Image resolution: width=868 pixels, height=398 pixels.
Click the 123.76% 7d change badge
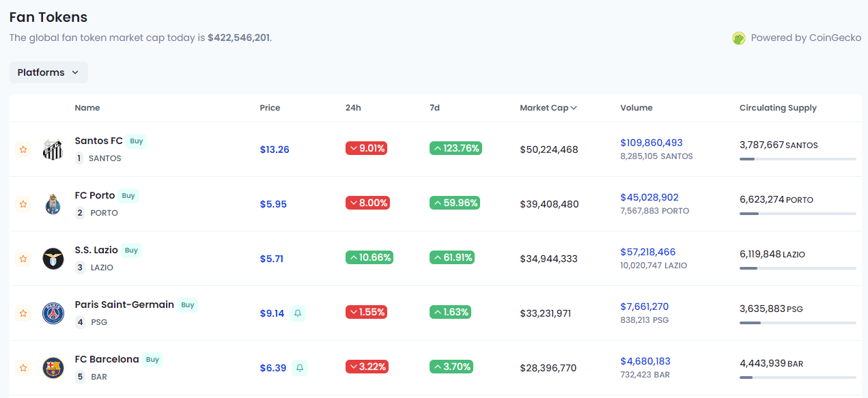[x=456, y=148]
